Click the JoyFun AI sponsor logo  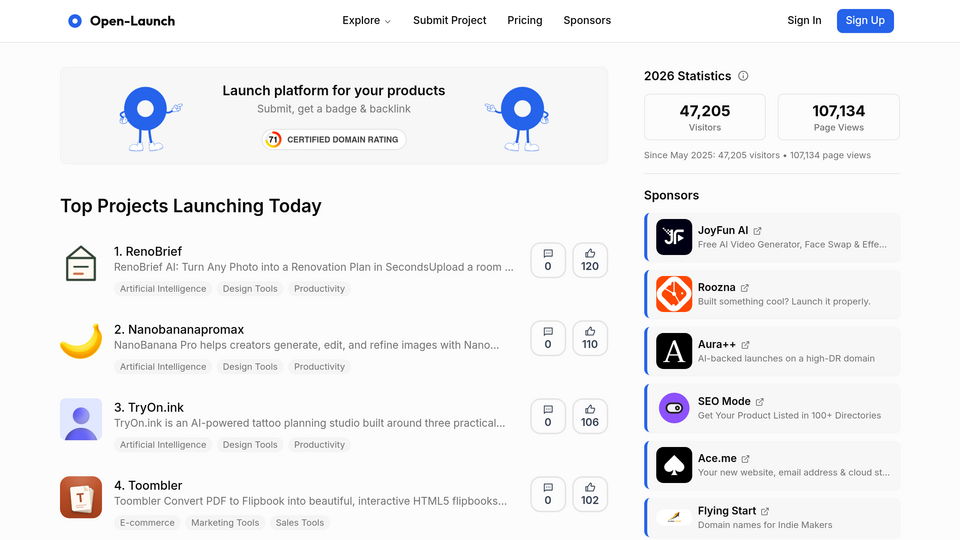674,237
